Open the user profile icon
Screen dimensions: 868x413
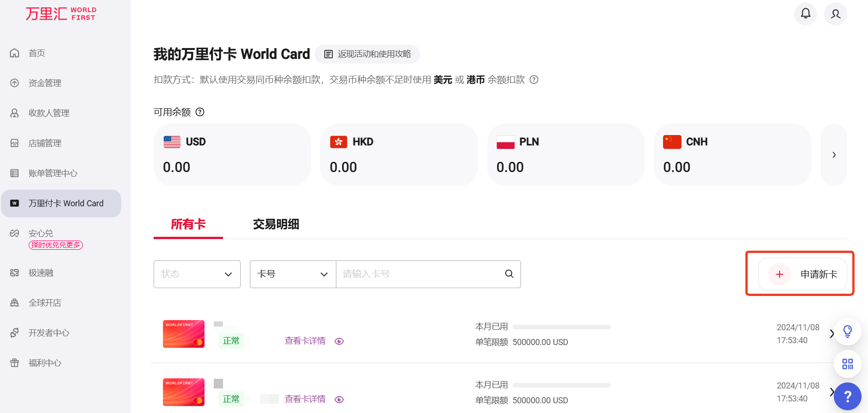[835, 14]
